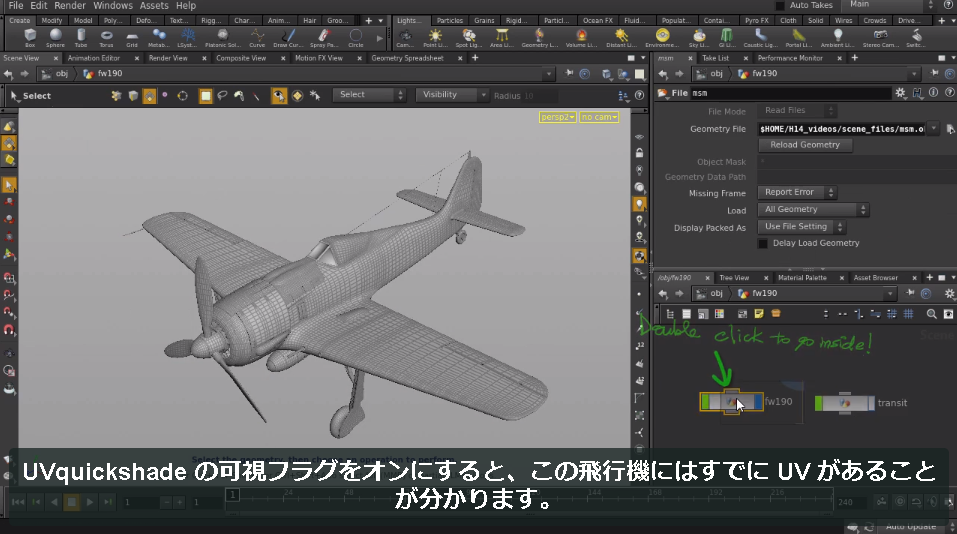
Task: Select the Tube shelf tool
Action: pos(81,38)
